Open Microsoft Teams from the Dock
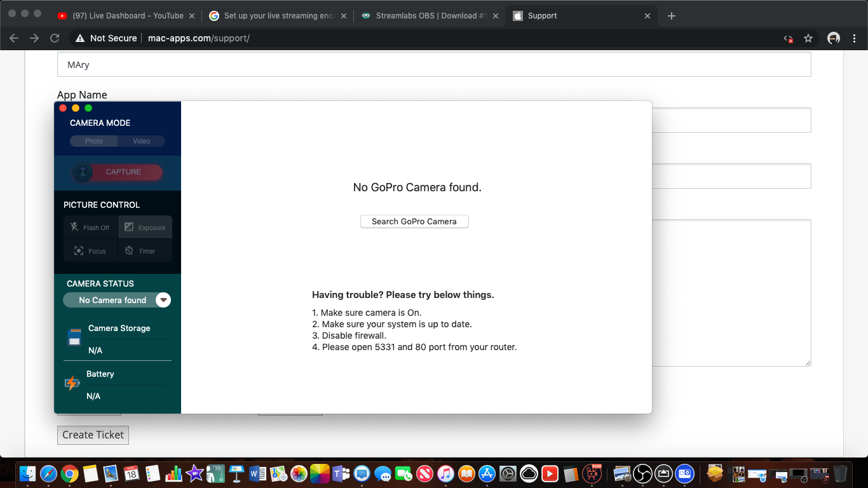 point(341,473)
